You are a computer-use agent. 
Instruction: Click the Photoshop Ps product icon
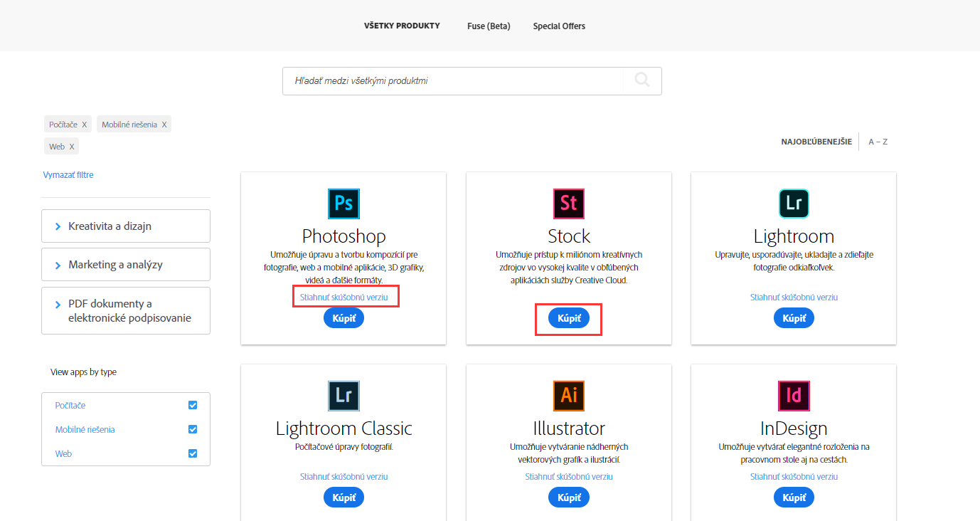pos(343,204)
